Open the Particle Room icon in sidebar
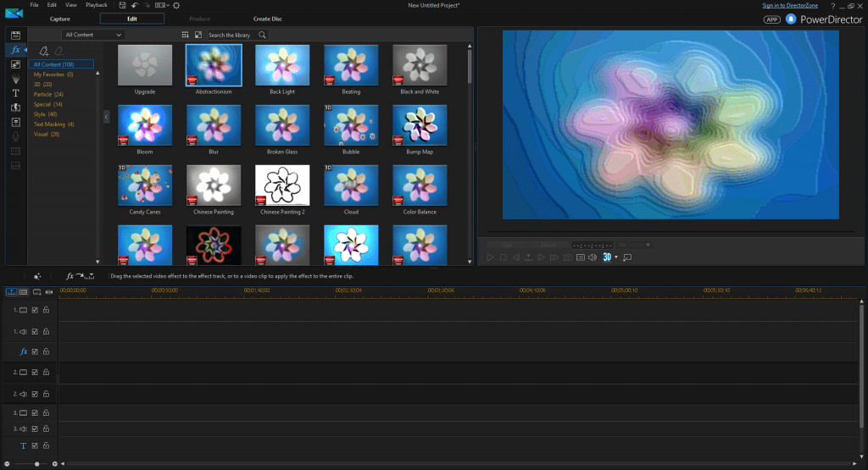The height and width of the screenshot is (470, 868). tap(15, 79)
